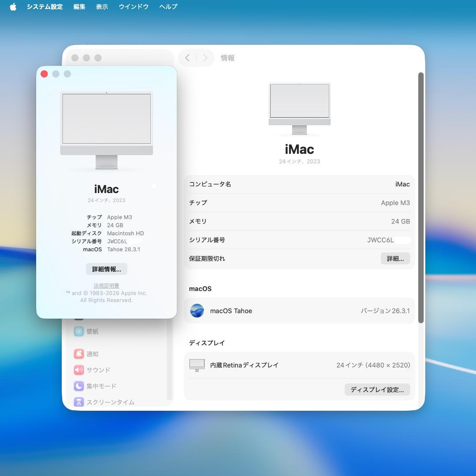Click the コンピュータ名 value iMac
Screen dimensions: 476x476
pos(402,184)
